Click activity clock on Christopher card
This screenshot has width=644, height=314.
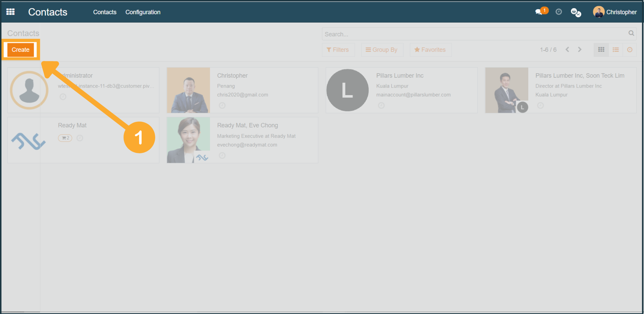(222, 106)
